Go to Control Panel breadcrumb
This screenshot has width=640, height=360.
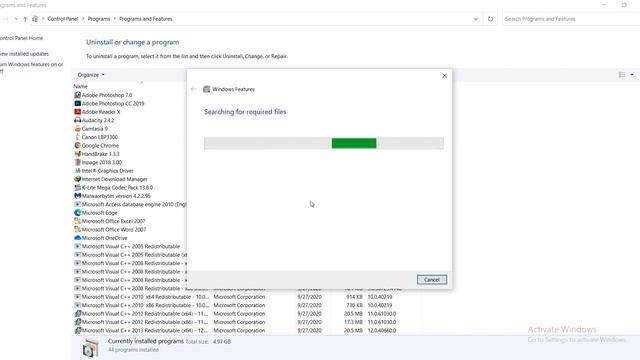(x=63, y=19)
